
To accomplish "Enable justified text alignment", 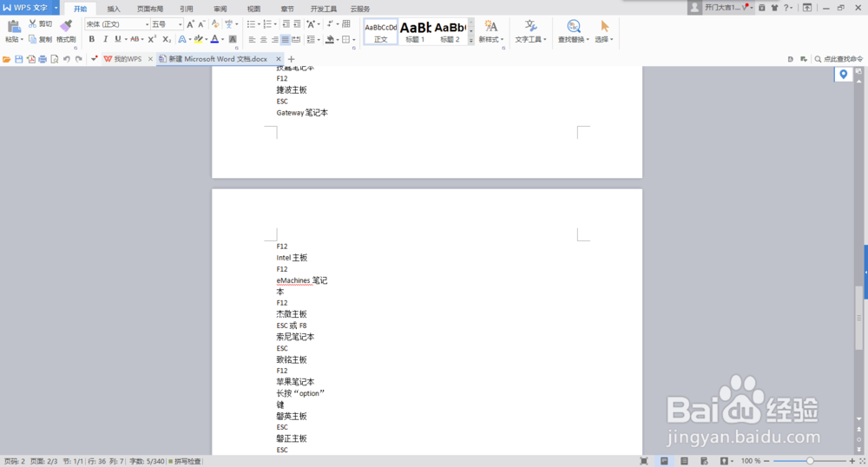I will pyautogui.click(x=285, y=39).
